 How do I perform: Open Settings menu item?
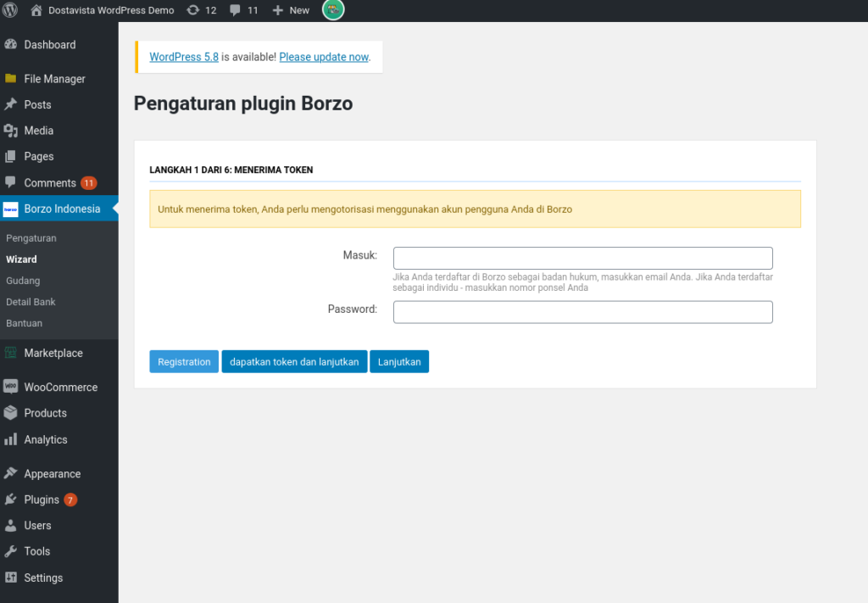[43, 578]
